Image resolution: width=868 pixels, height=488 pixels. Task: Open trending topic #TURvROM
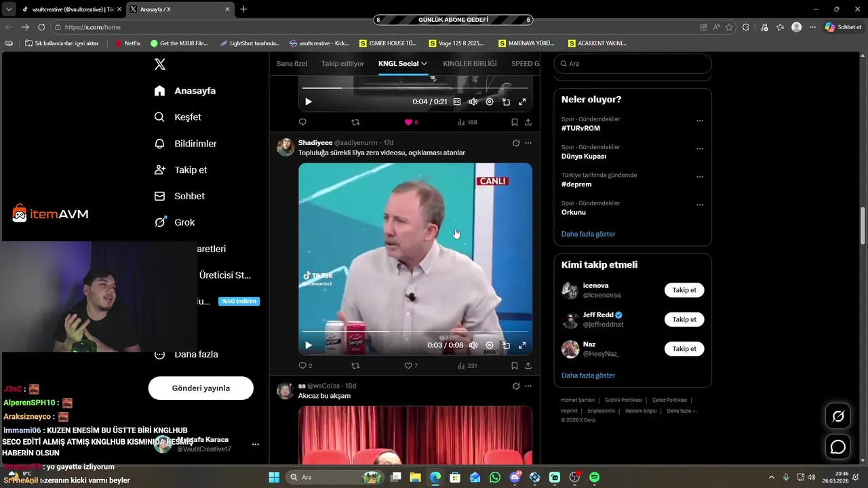(580, 128)
